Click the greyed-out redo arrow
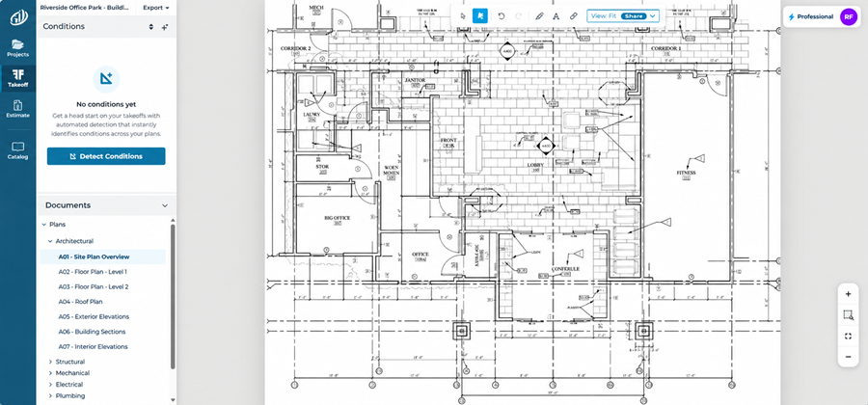The image size is (868, 405). [518, 16]
